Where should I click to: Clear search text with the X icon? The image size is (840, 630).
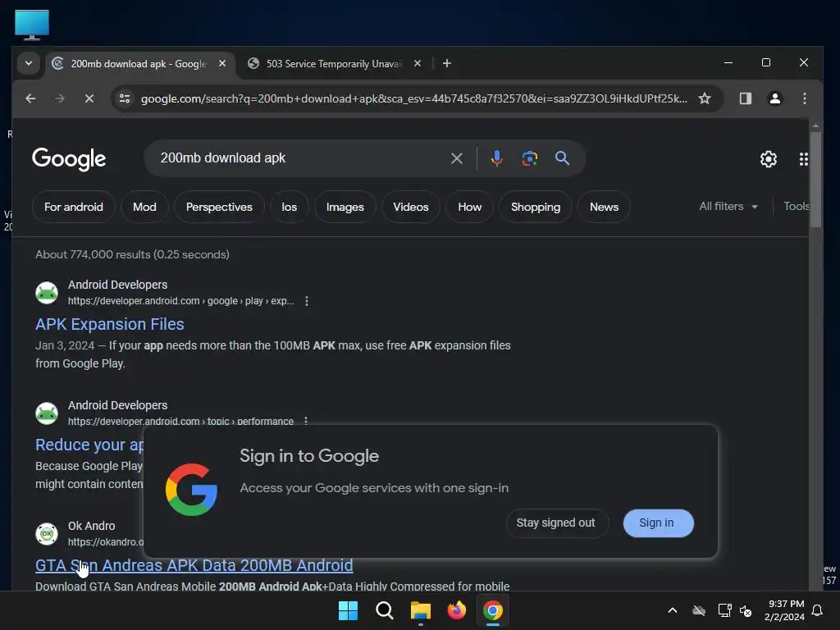click(x=456, y=158)
